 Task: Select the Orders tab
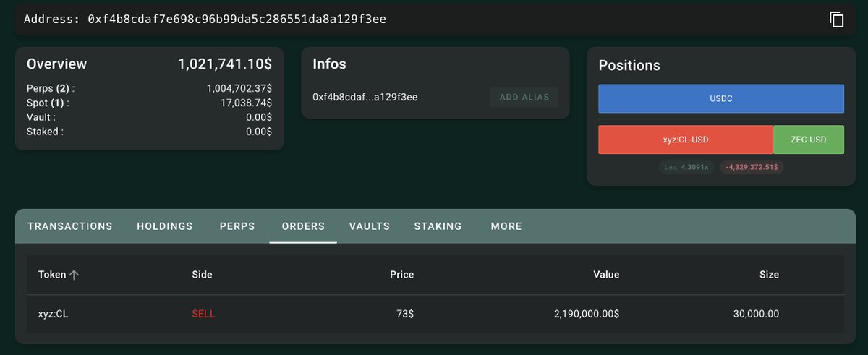click(303, 226)
